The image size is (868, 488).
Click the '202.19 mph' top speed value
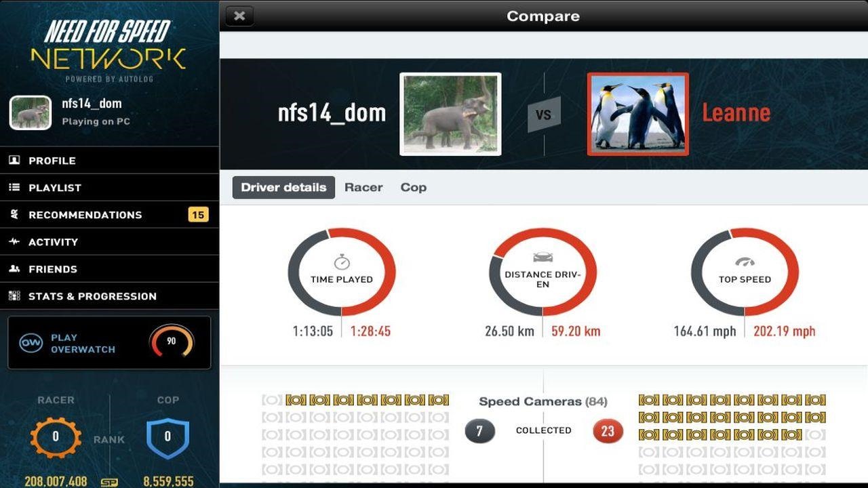(785, 331)
